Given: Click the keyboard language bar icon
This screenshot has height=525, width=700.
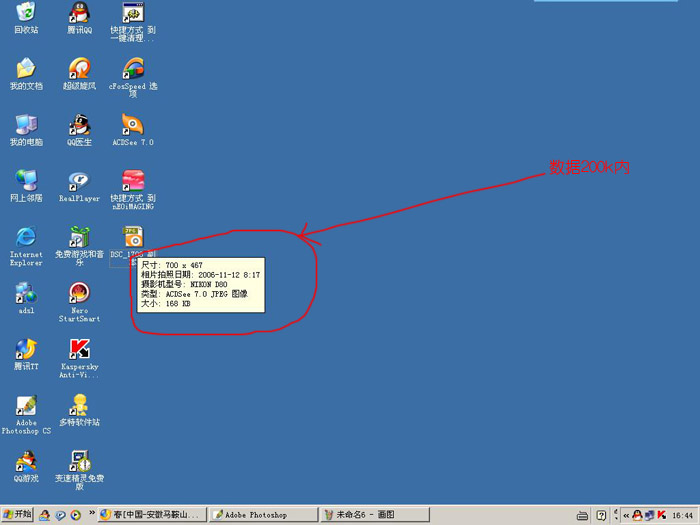Looking at the screenshot, I should (582, 516).
